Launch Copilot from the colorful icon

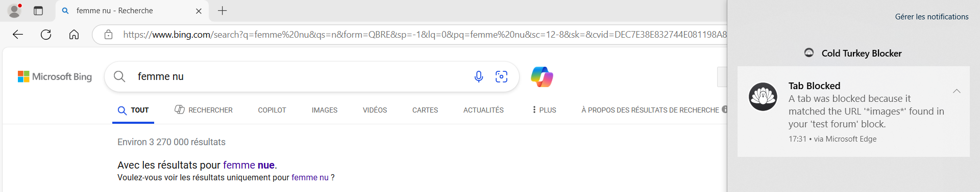coord(542,77)
